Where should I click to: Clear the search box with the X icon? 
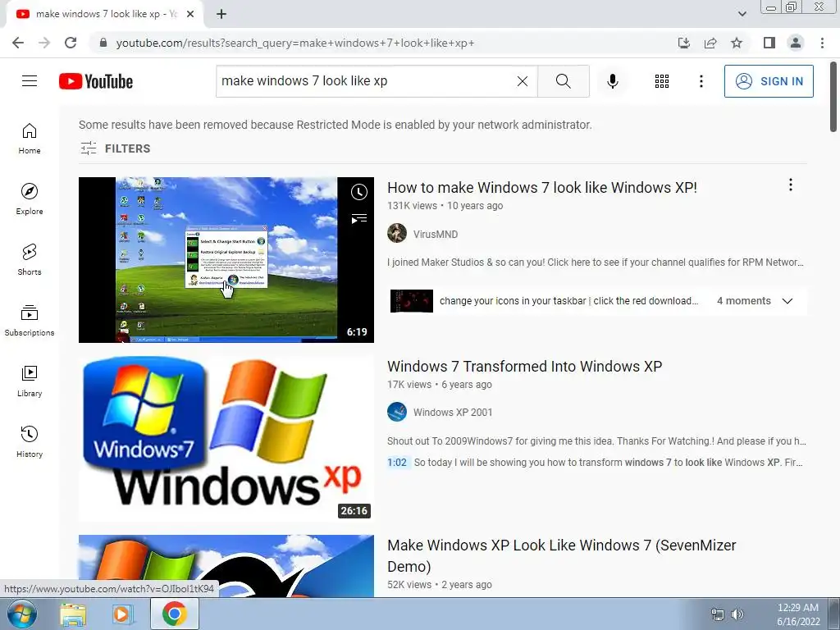click(523, 81)
